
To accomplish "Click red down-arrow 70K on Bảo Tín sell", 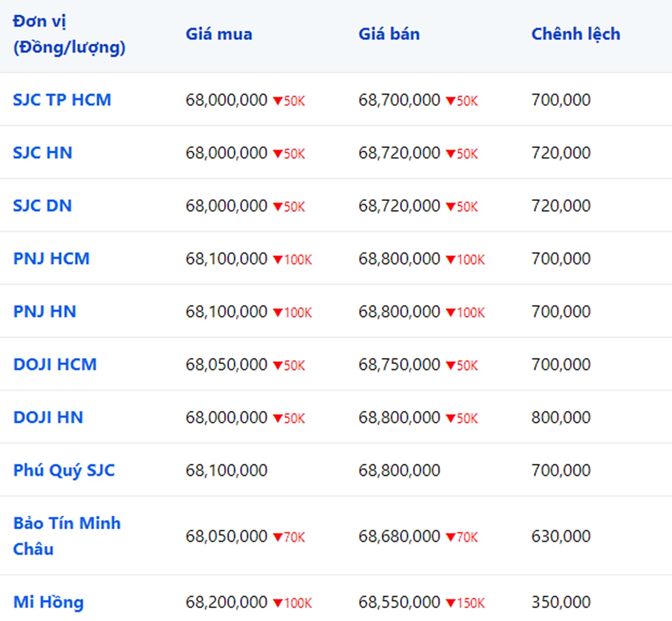I will coord(462,537).
